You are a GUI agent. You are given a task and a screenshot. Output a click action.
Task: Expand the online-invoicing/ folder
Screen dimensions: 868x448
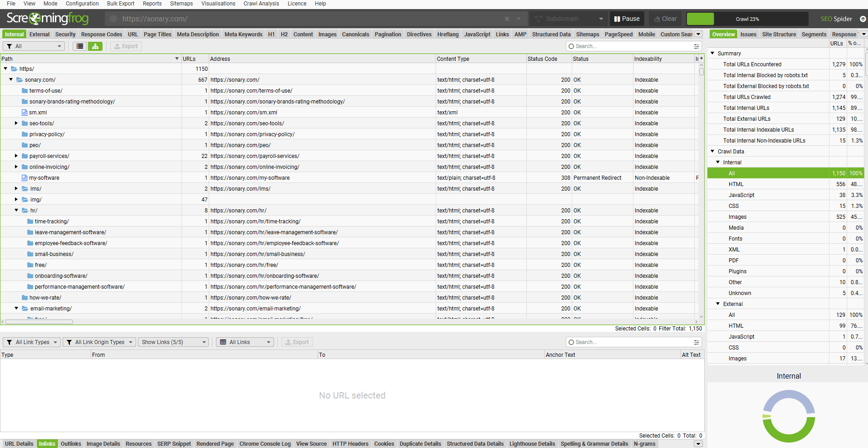pyautogui.click(x=16, y=167)
